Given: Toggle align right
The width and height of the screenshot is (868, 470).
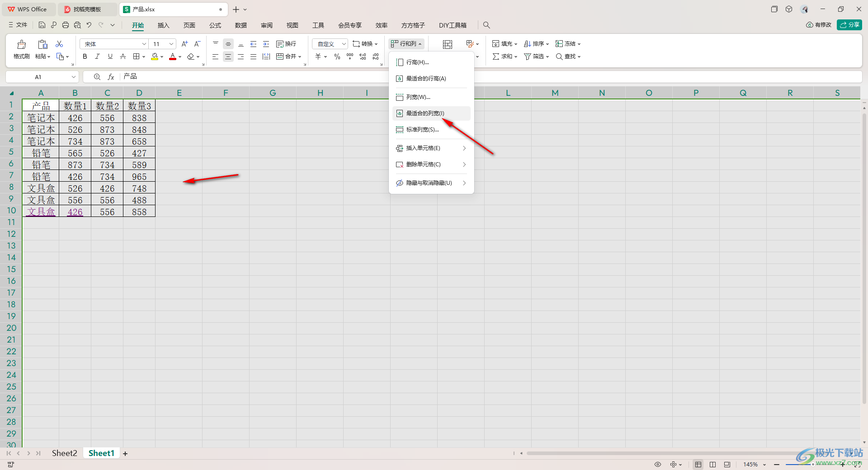Looking at the screenshot, I should click(241, 56).
